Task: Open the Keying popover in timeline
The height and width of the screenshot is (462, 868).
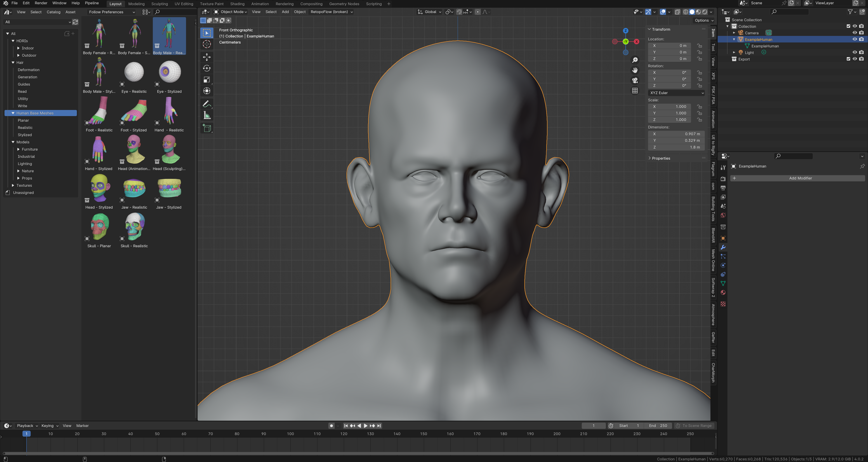Action: click(50, 426)
